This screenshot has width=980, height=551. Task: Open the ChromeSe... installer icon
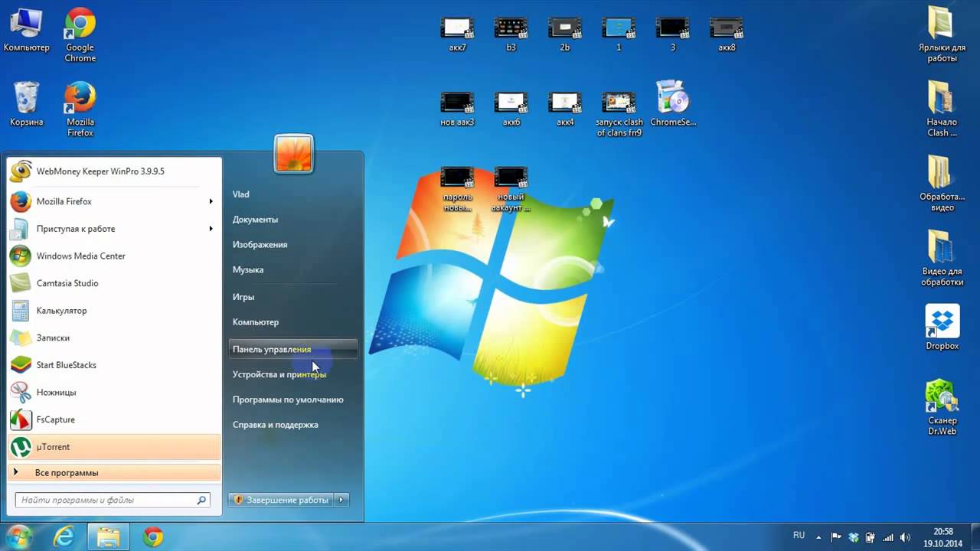[x=673, y=104]
